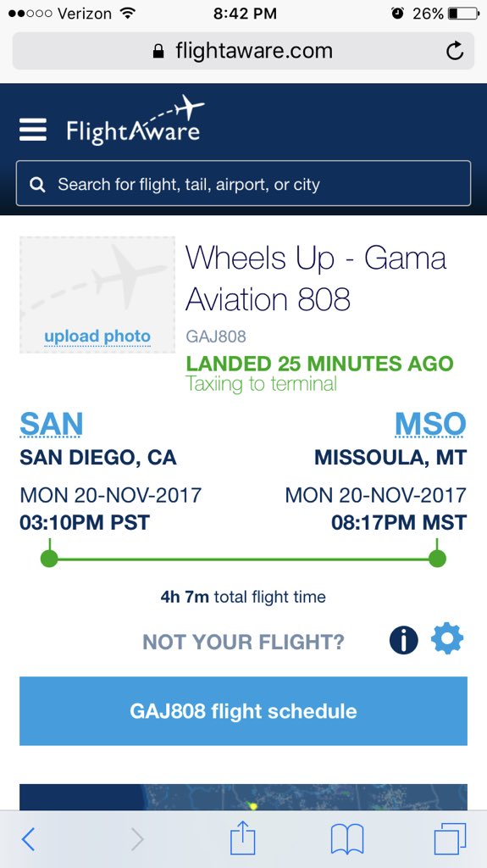The width and height of the screenshot is (487, 868).
Task: Tap the GAJ808 flight schedule button
Action: [244, 711]
